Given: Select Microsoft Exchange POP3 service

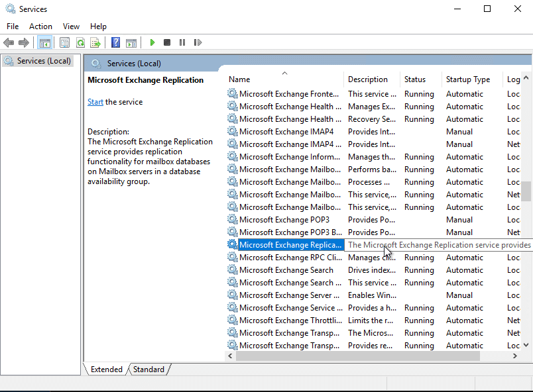Looking at the screenshot, I should [x=284, y=219].
